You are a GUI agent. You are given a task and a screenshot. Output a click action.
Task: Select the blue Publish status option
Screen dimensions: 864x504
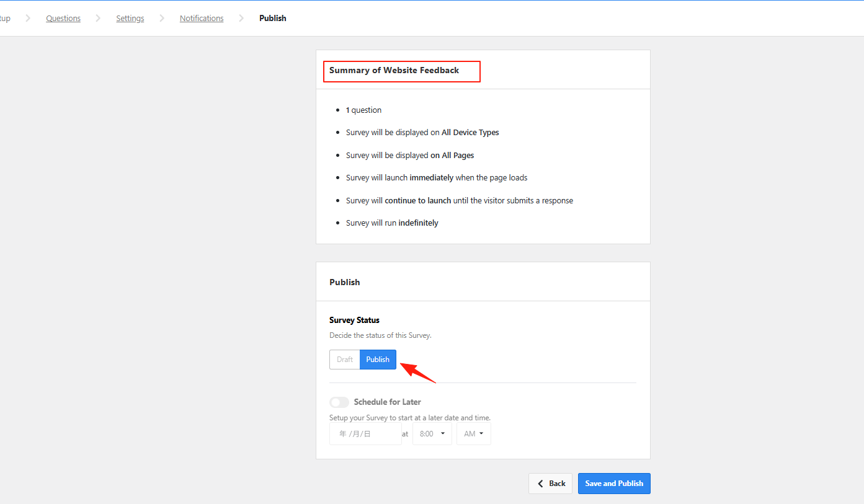tap(378, 360)
